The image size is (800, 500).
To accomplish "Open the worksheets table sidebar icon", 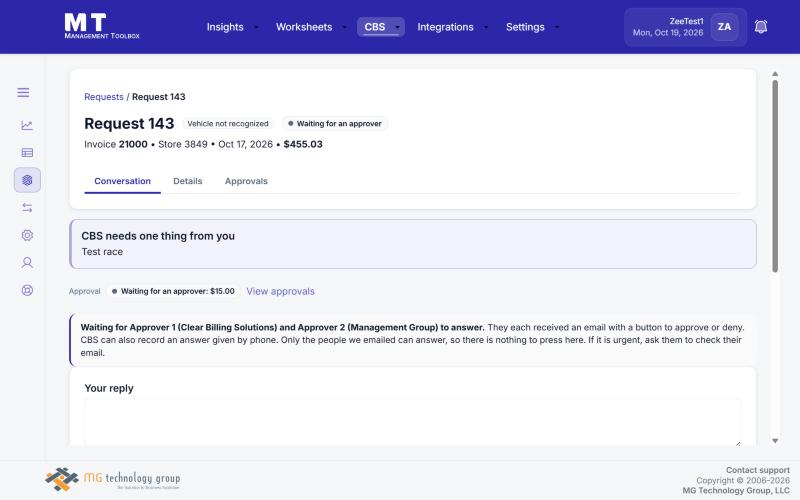I will [27, 153].
